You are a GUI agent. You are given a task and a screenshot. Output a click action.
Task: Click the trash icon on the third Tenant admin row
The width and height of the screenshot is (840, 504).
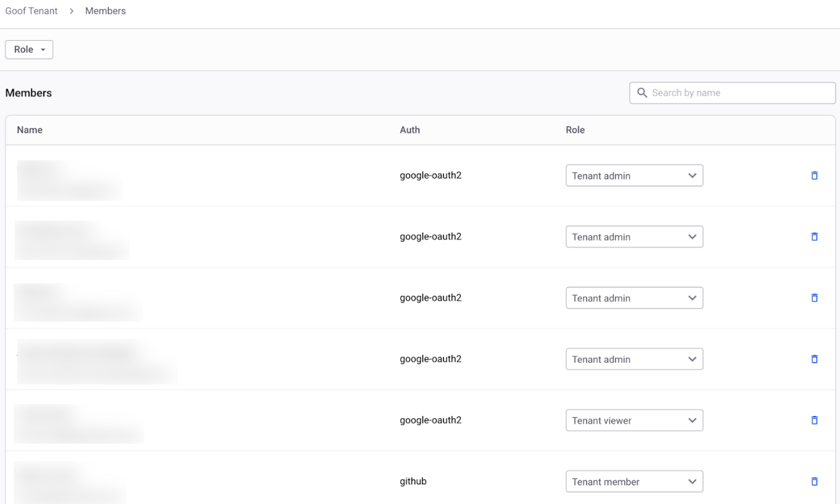pyautogui.click(x=814, y=298)
